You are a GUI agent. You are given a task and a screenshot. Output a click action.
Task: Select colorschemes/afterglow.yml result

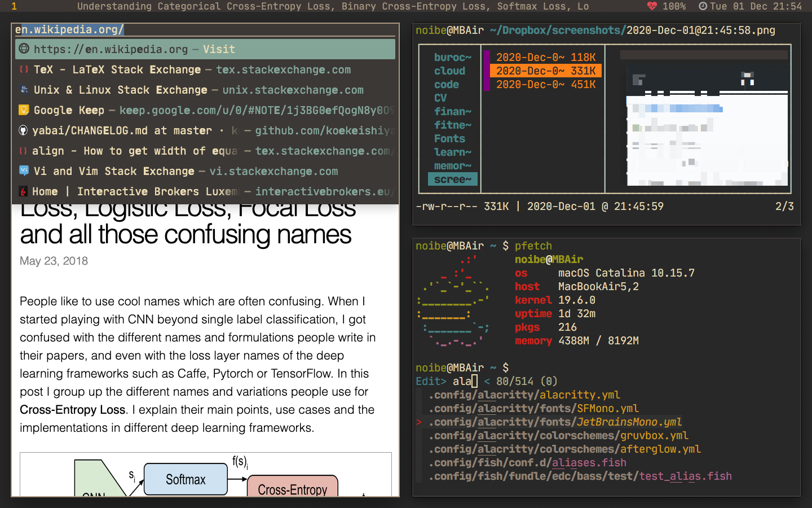[564, 449]
